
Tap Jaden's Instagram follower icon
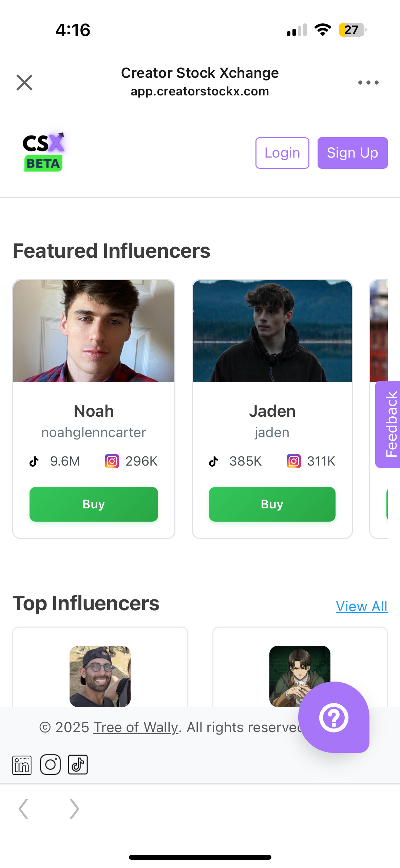[293, 461]
